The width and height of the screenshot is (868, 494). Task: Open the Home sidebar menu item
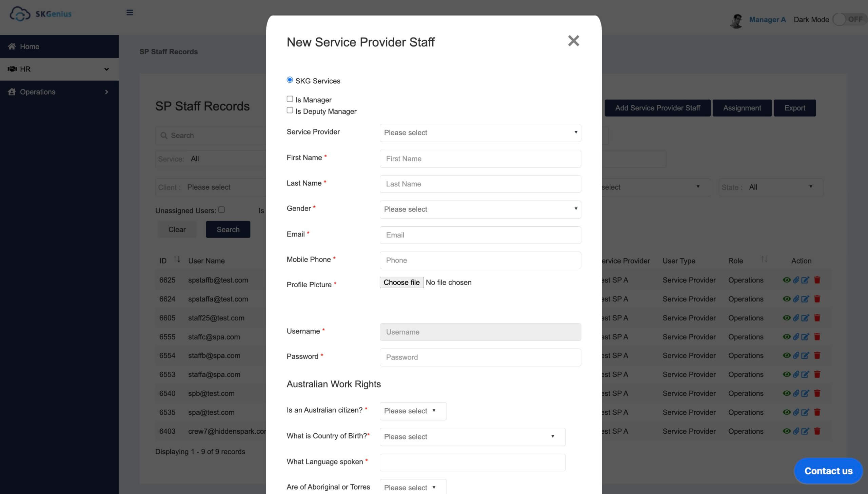tap(29, 46)
